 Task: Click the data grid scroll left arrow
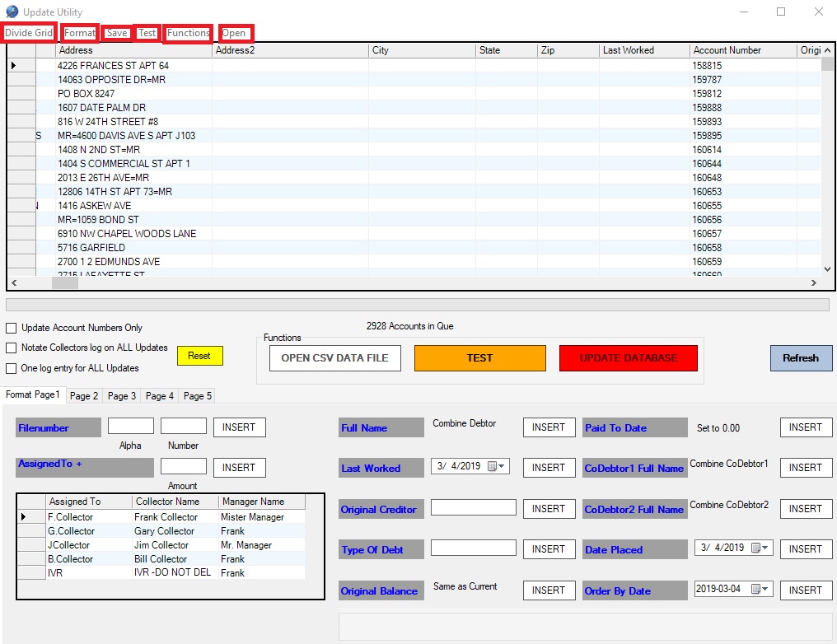[14, 282]
